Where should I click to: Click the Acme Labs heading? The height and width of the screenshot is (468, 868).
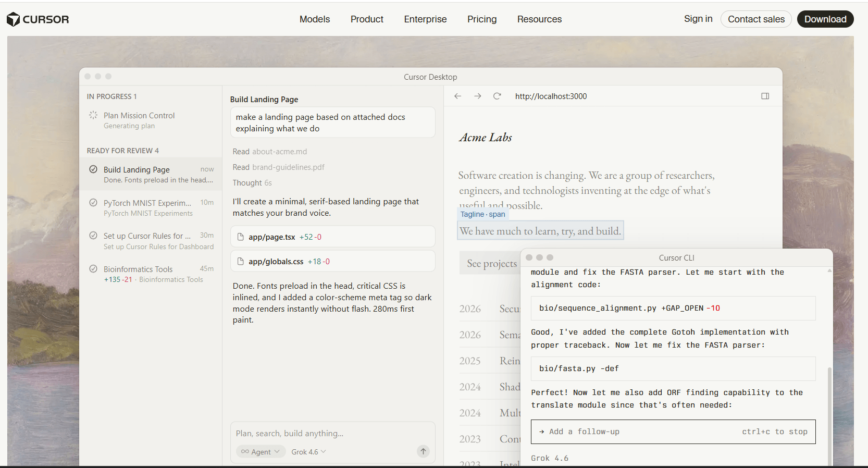point(486,138)
